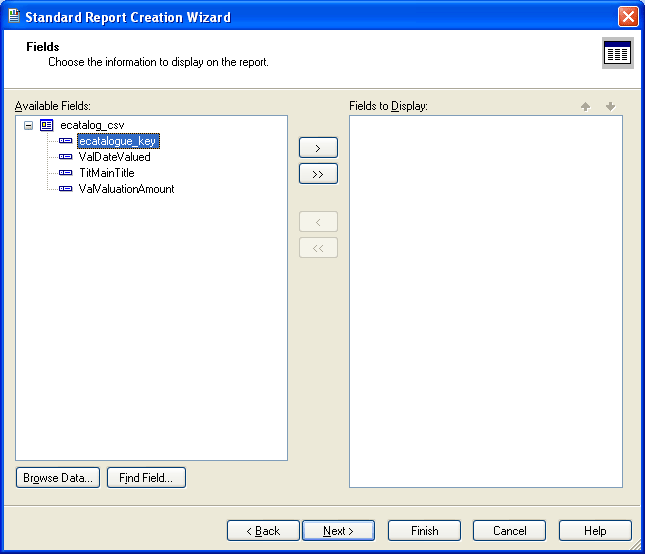Click the report wizard icon in header
Viewport: 645px width, 554px height.
click(x=617, y=54)
